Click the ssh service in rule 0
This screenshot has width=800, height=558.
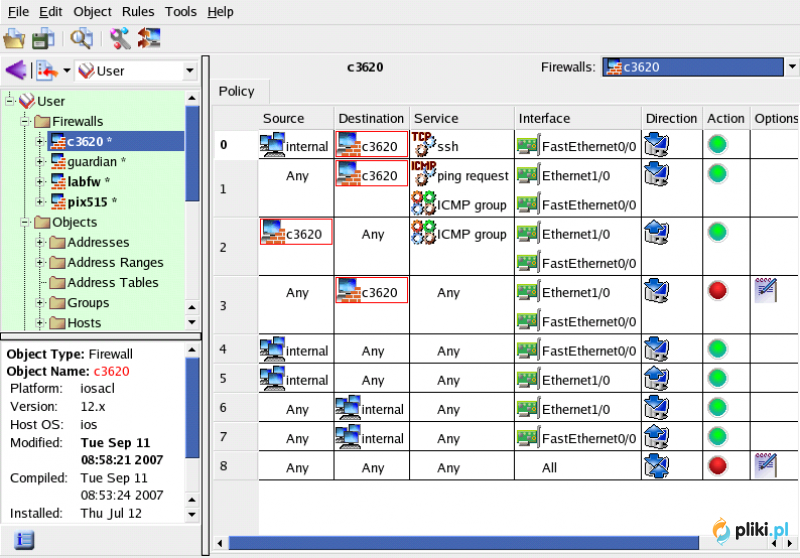(x=435, y=145)
